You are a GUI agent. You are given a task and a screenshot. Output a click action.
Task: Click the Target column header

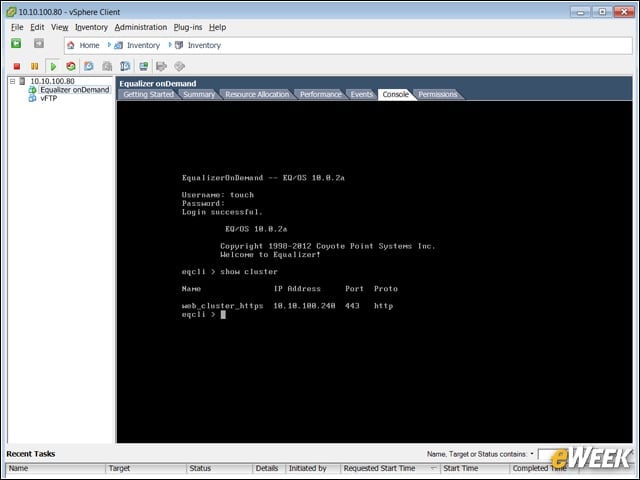click(146, 468)
